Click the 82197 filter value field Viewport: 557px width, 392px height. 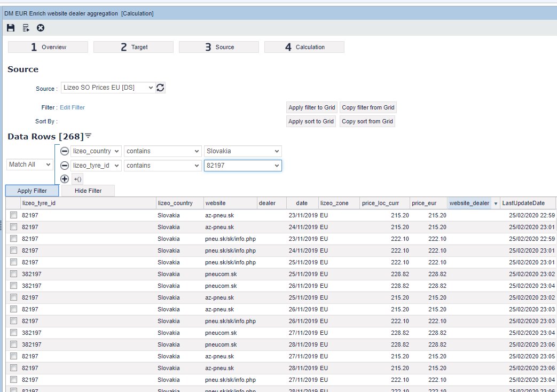[238, 166]
